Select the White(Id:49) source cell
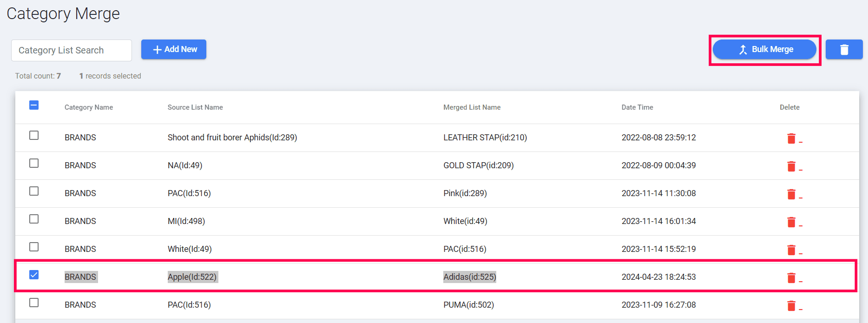This screenshot has height=323, width=868. pyautogui.click(x=190, y=249)
